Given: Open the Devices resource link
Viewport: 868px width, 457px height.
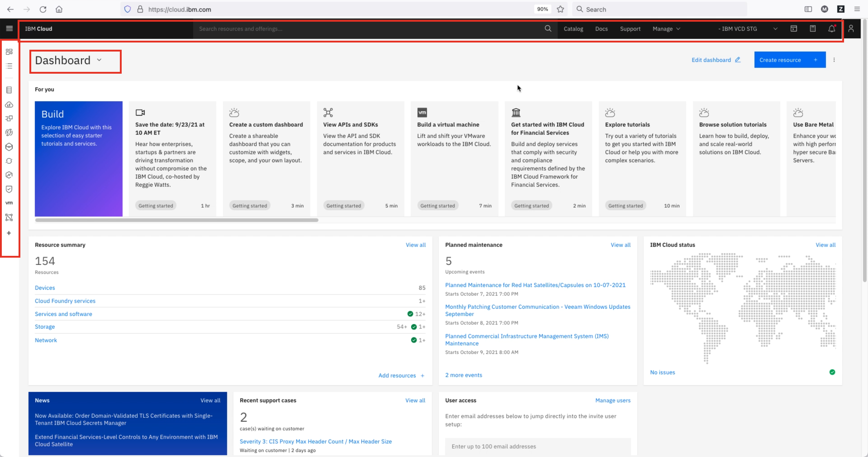Looking at the screenshot, I should pyautogui.click(x=45, y=288).
